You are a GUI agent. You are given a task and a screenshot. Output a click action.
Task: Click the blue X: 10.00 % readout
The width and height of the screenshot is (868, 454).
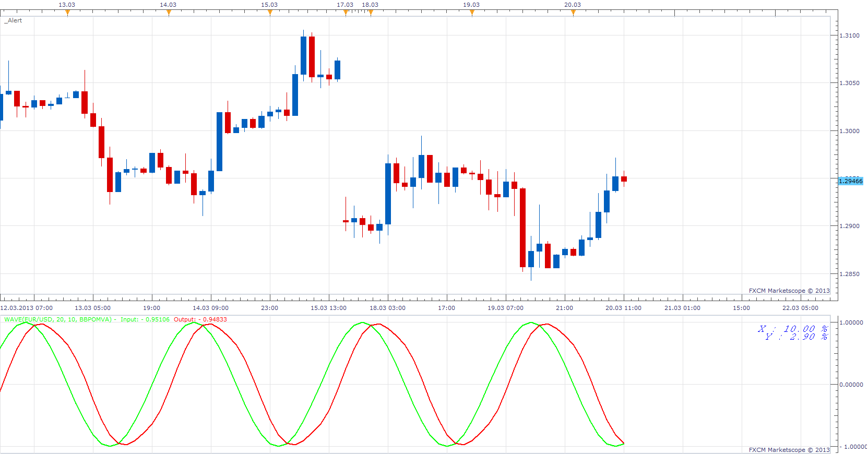coord(793,329)
